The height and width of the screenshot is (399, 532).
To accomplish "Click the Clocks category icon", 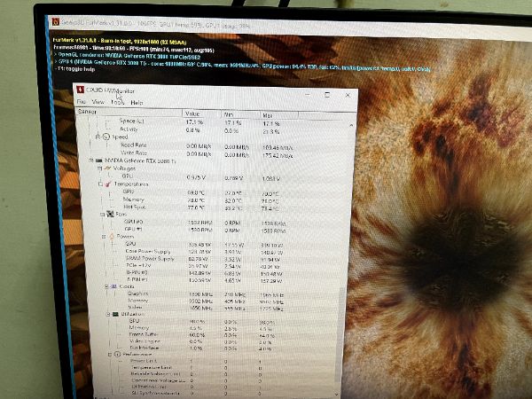I will (x=114, y=286).
